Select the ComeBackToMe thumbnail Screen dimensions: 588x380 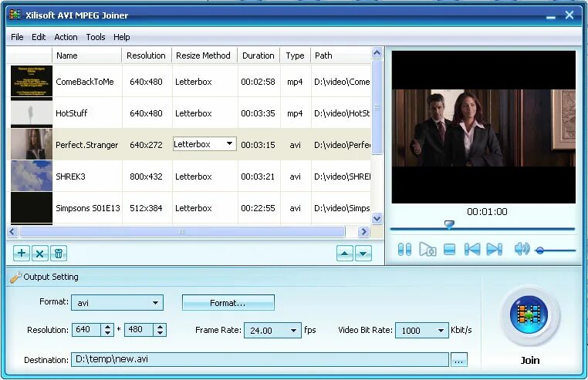tap(32, 82)
